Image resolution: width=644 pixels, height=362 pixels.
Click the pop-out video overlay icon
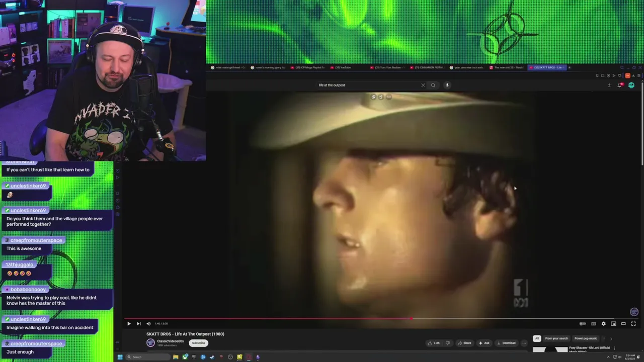373,97
